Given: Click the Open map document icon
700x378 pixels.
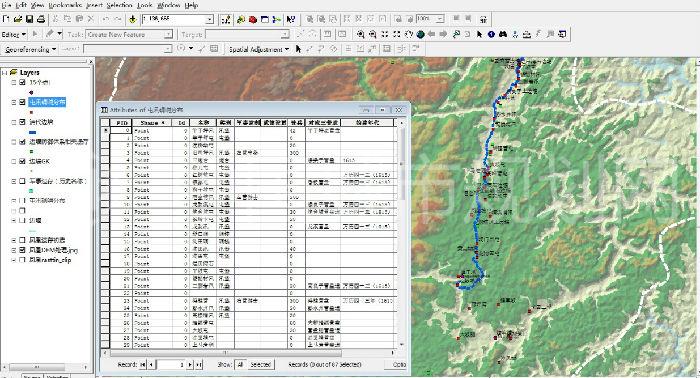Looking at the screenshot, I should click(18, 19).
